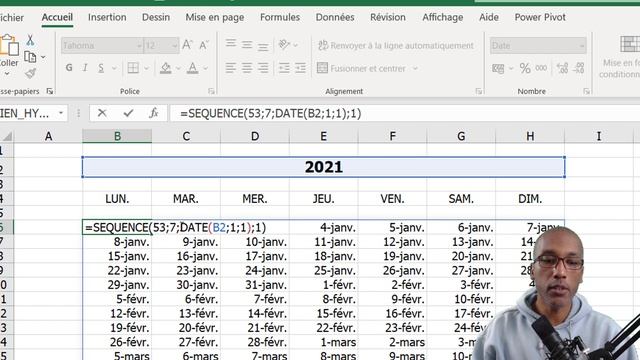Viewport: 640px width, 360px height.
Task: Align text to middle icon
Action: (247, 45)
